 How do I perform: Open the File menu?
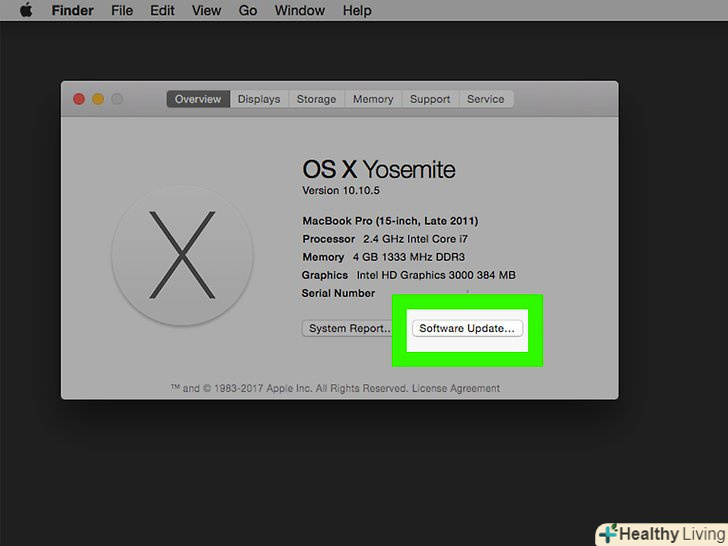pos(122,10)
